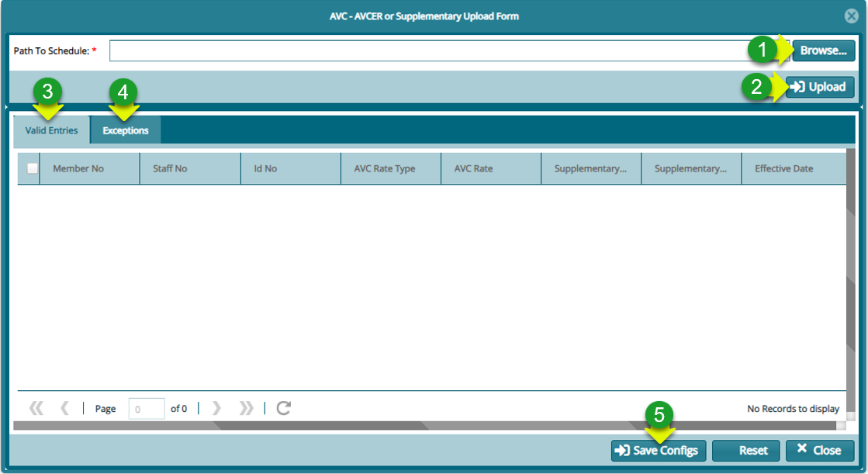Screen dimensions: 868x474
Task: Go to the next page
Action: [216, 408]
